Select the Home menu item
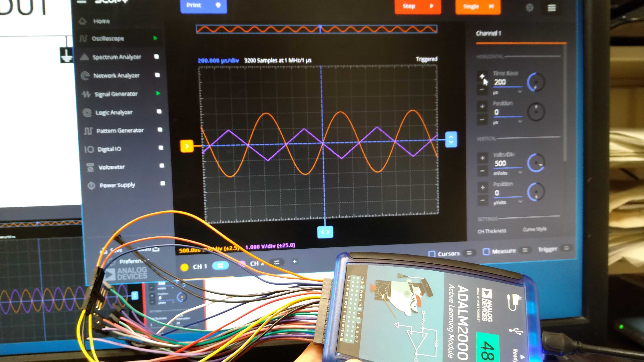The height and width of the screenshot is (362, 644). pyautogui.click(x=101, y=21)
